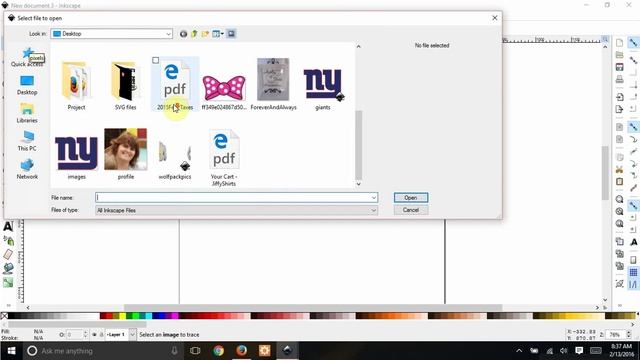This screenshot has height=360, width=640.
Task: Pick the cyan swatch in color palette
Action: [x=149, y=316]
